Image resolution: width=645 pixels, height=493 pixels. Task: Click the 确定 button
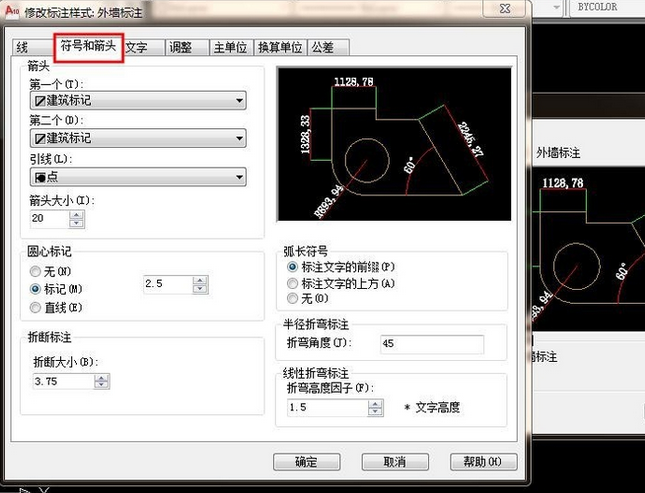click(x=306, y=462)
